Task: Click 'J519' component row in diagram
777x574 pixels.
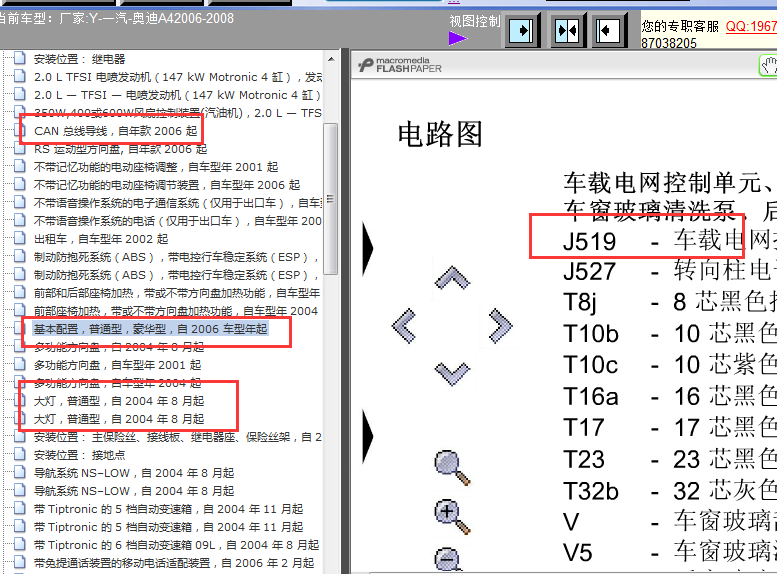Action: pyautogui.click(x=669, y=241)
